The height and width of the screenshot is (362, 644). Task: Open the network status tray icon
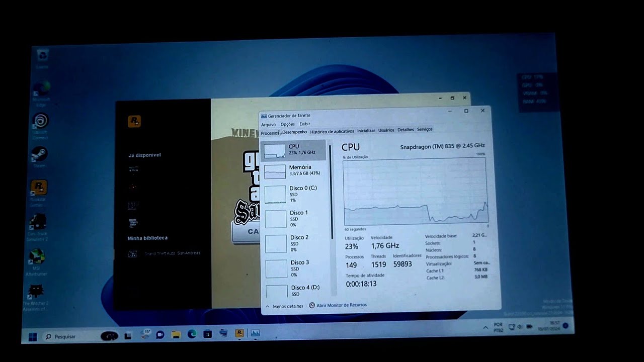pos(512,327)
